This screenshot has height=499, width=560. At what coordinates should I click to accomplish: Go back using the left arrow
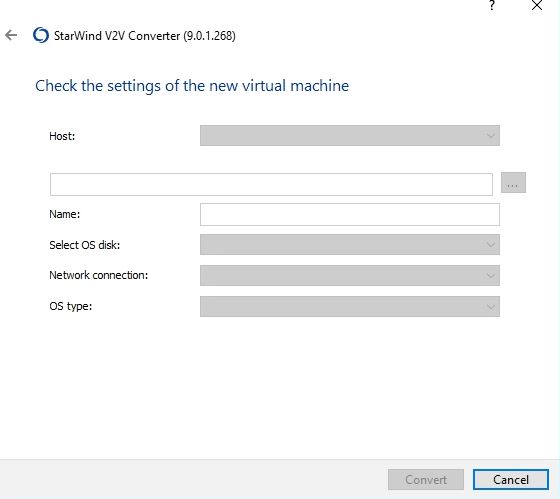(x=11, y=35)
